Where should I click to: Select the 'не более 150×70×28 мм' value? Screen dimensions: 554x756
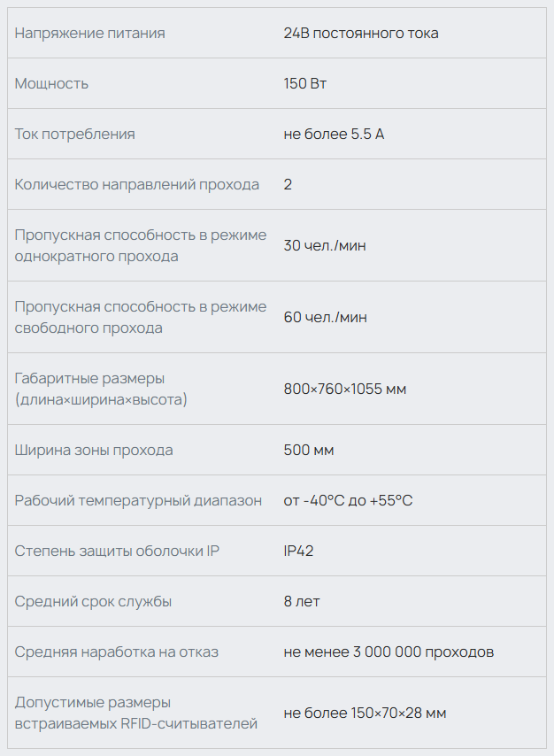[365, 713]
